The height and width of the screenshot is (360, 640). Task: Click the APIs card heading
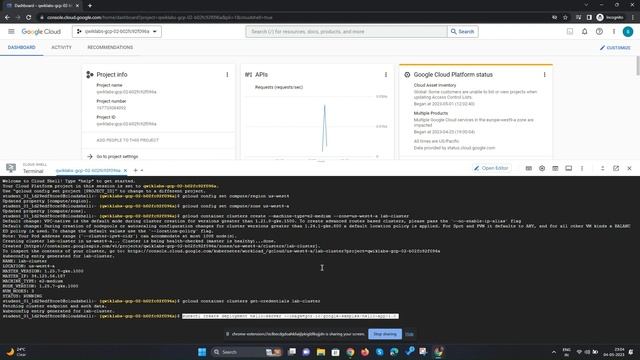click(x=261, y=75)
